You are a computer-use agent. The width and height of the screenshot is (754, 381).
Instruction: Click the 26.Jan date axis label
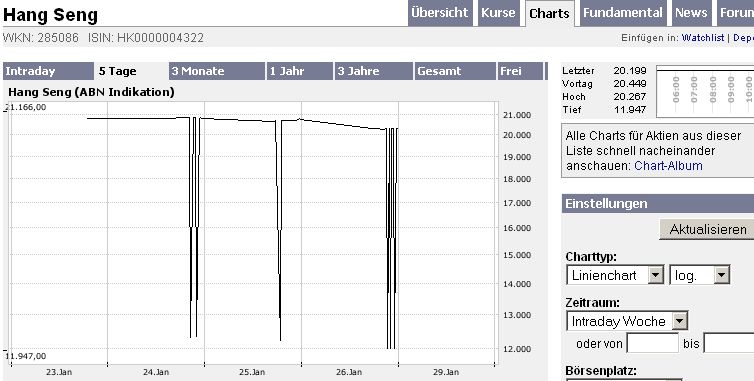tap(349, 372)
